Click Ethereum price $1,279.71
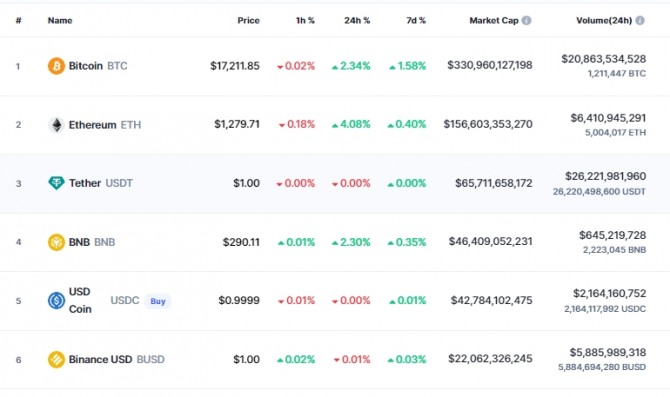 coord(237,124)
